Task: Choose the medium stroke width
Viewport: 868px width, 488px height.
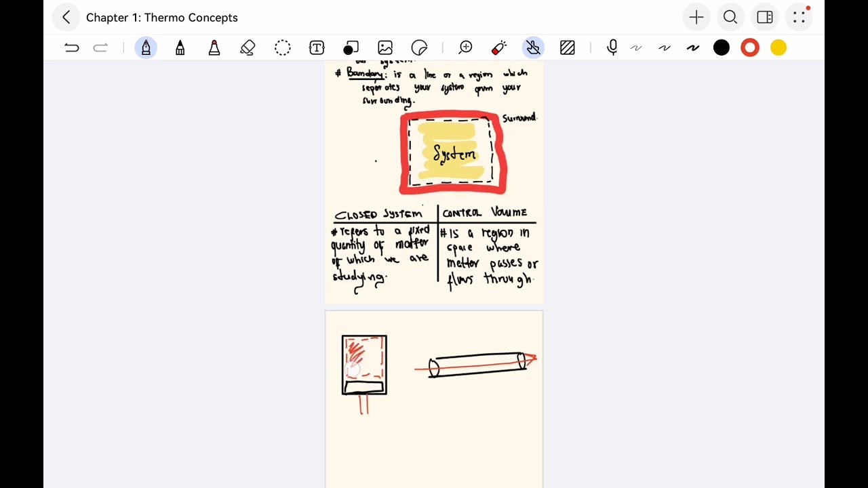Action: pos(664,47)
